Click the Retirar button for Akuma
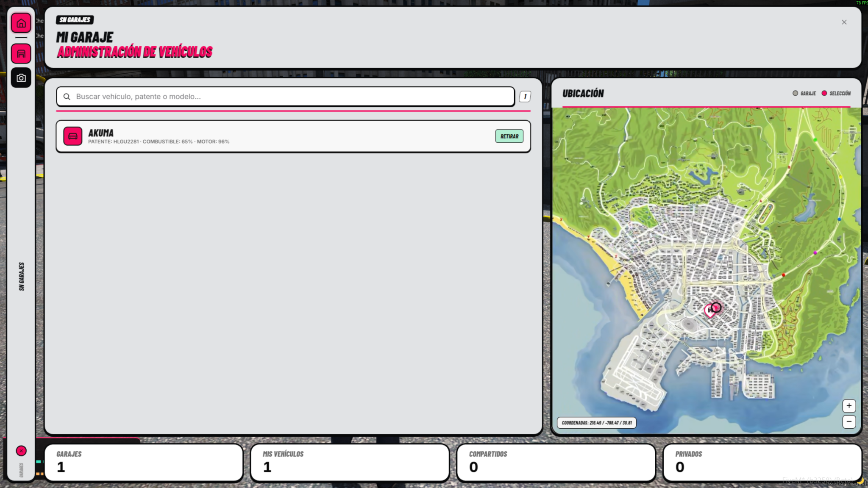868x488 pixels. 509,136
